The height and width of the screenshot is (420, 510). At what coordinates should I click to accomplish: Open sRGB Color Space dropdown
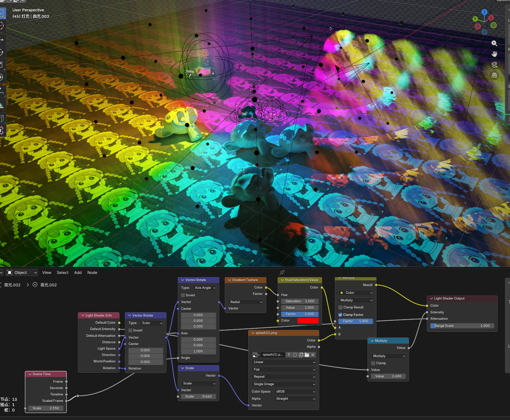[x=295, y=392]
